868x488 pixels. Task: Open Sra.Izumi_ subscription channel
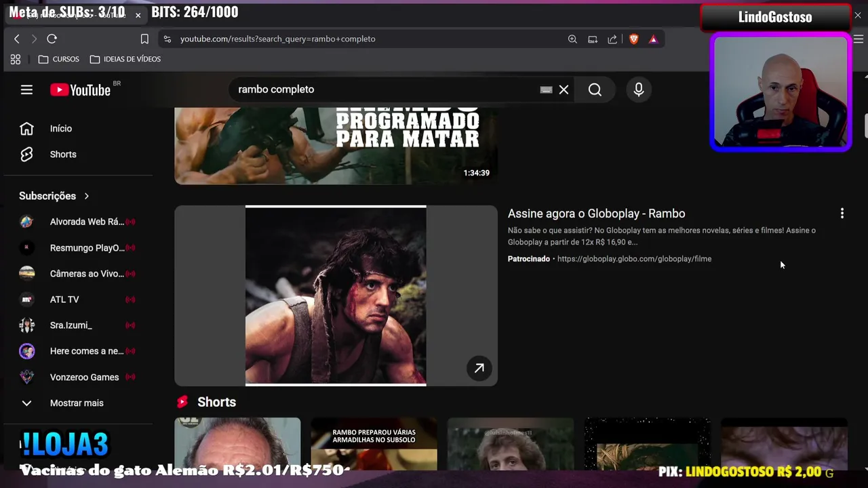coord(79,325)
